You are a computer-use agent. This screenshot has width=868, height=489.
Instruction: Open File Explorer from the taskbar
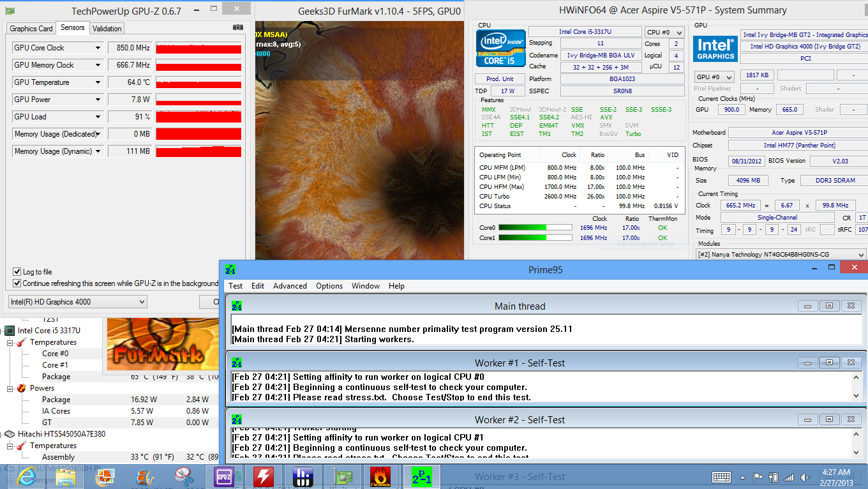point(66,477)
